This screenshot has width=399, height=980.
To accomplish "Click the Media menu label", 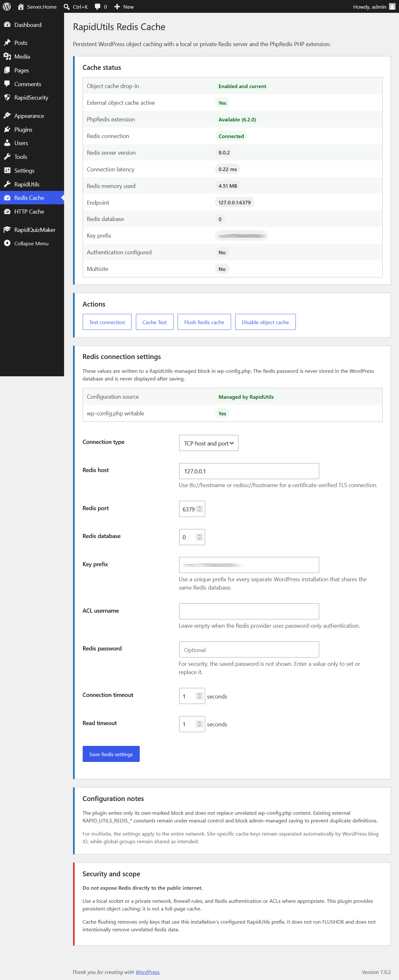I will click(22, 56).
